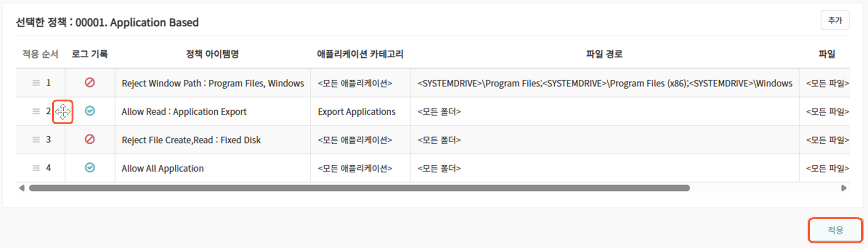Click the 파일 경로 column header
This screenshot has width=868, height=248.
(x=604, y=54)
